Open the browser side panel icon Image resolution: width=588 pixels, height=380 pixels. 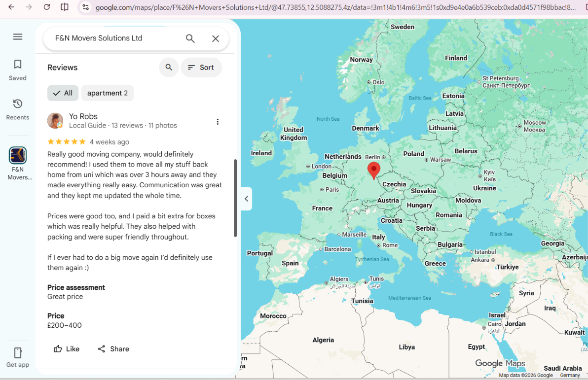[65, 7]
